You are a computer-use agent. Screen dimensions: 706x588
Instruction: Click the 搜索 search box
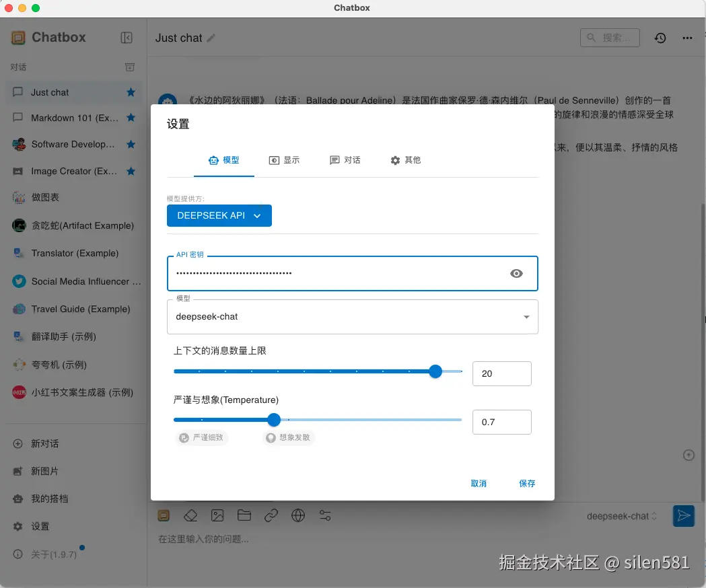pos(610,38)
